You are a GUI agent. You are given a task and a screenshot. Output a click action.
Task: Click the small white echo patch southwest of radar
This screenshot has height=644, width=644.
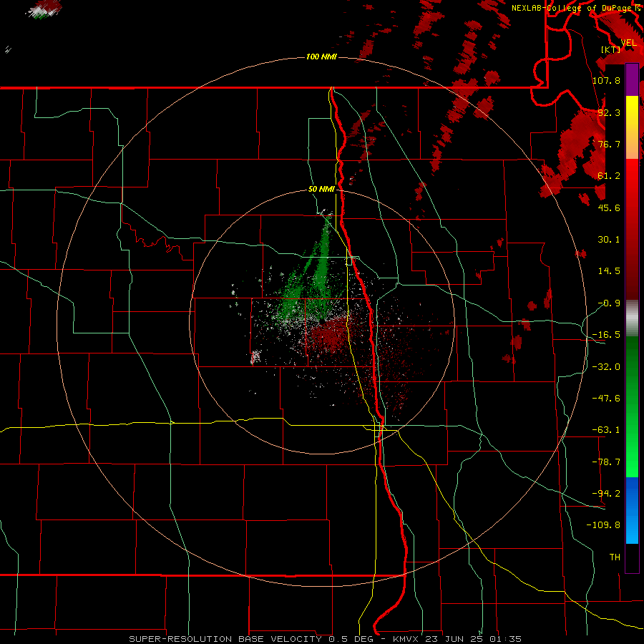click(255, 356)
